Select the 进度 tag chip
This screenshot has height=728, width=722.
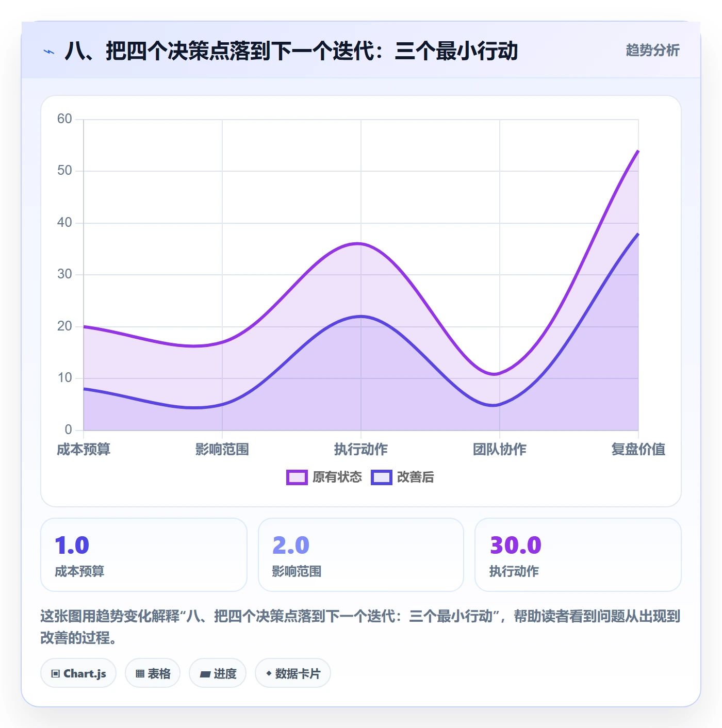coord(218,673)
